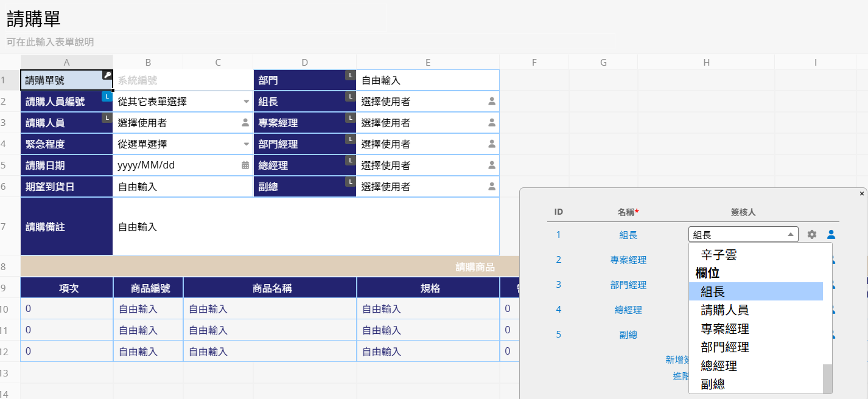The height and width of the screenshot is (399, 868).
Task: Choose 請購人員 from the approver list
Action: [x=755, y=310]
